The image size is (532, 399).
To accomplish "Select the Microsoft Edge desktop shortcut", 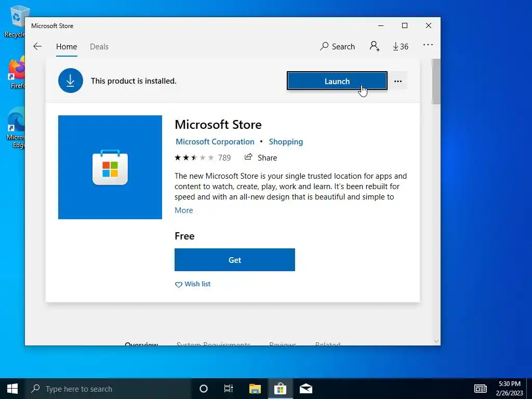I will (x=16, y=128).
